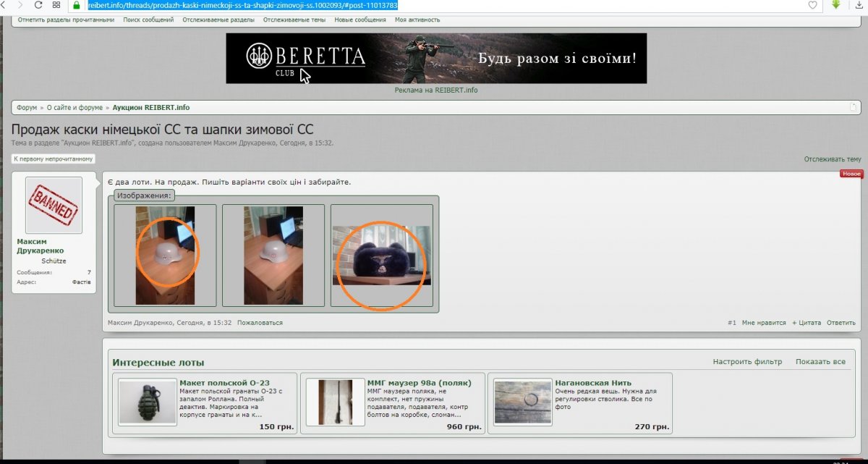Open 'Поиск сообщений' menu item

pyautogui.click(x=148, y=20)
